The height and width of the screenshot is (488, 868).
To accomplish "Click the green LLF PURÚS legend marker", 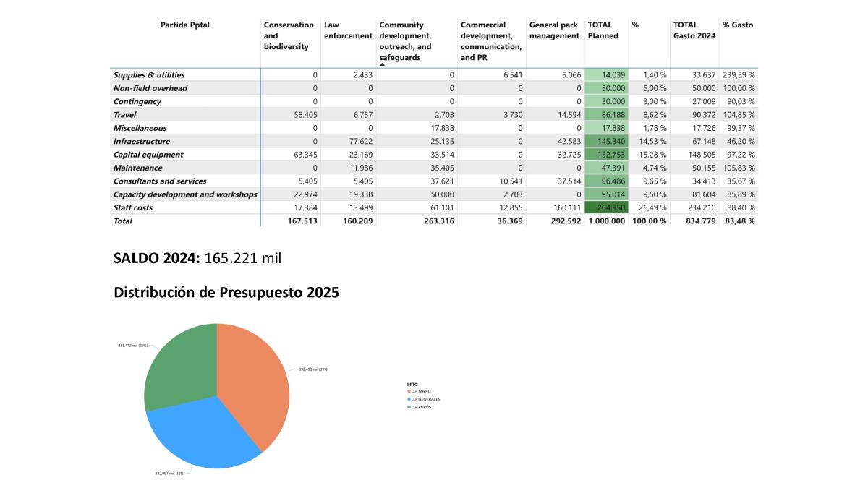I will [409, 407].
